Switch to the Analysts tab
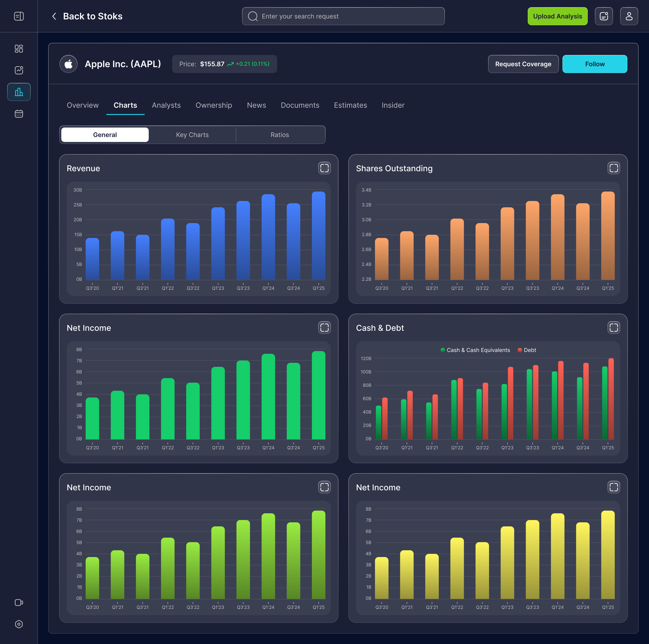The width and height of the screenshot is (649, 644). click(166, 105)
